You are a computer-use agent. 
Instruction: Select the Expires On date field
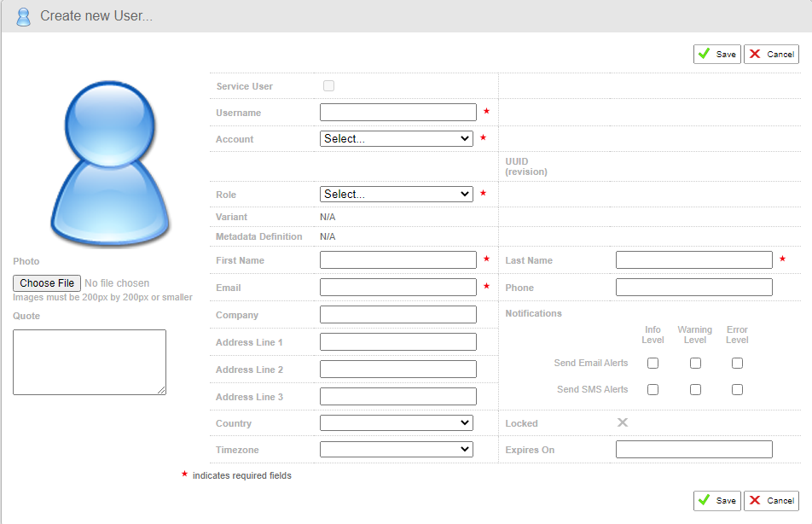tap(693, 449)
